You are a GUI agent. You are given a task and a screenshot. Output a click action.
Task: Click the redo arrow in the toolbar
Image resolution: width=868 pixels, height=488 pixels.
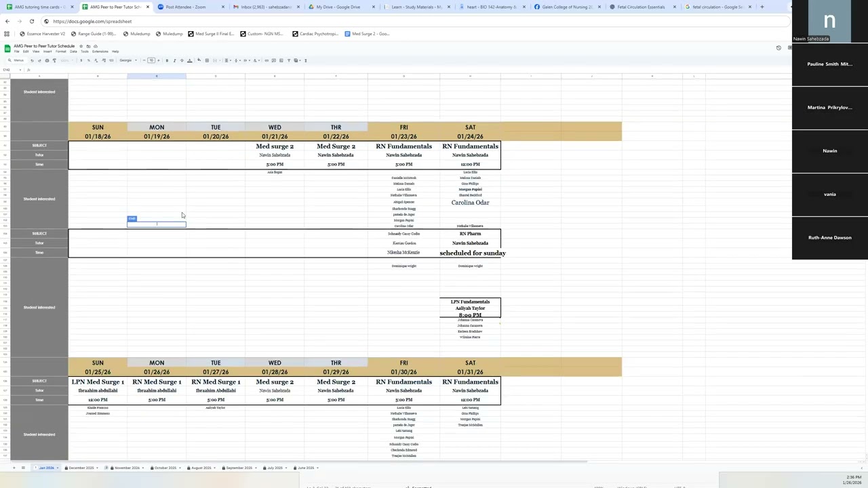coord(39,60)
